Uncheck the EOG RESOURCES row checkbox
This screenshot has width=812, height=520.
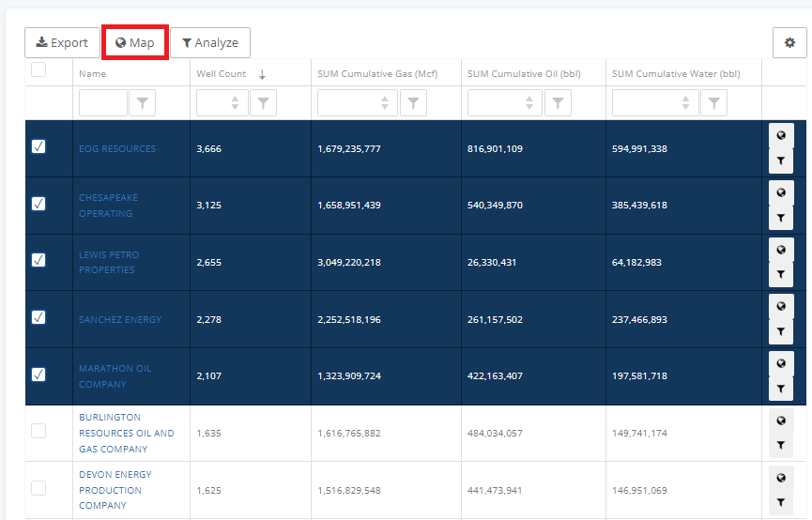click(38, 146)
